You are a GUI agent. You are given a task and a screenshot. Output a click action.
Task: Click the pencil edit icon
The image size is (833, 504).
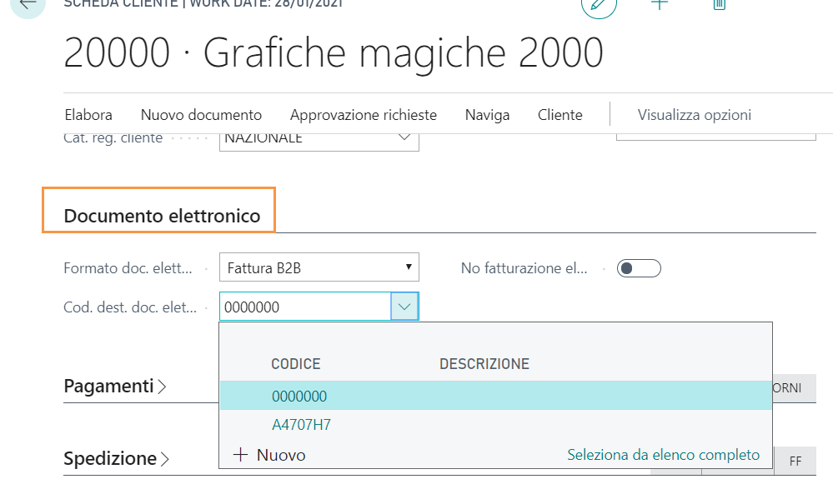[x=598, y=5]
